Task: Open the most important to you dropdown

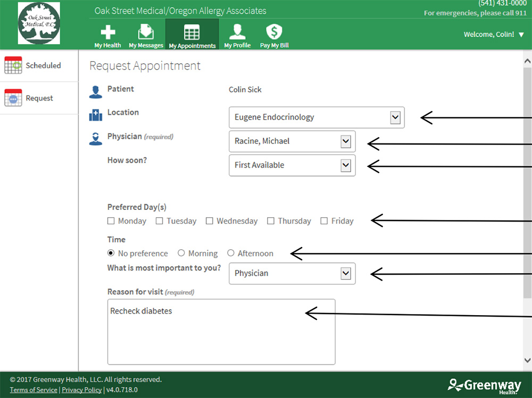Action: pyautogui.click(x=292, y=273)
